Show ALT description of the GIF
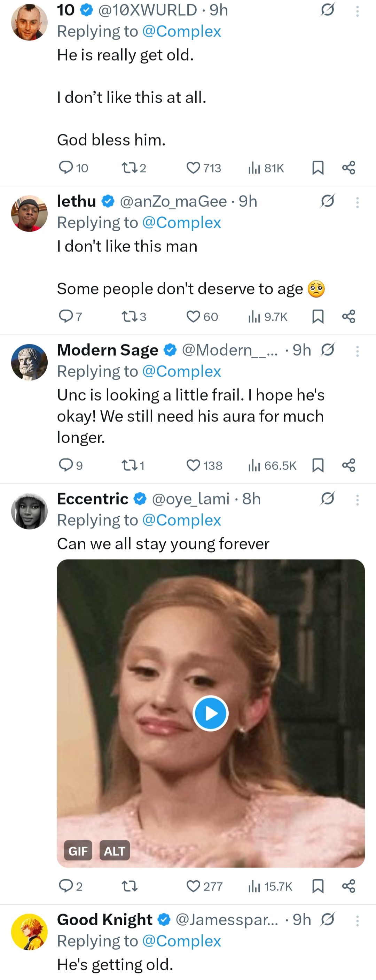 coord(115,851)
